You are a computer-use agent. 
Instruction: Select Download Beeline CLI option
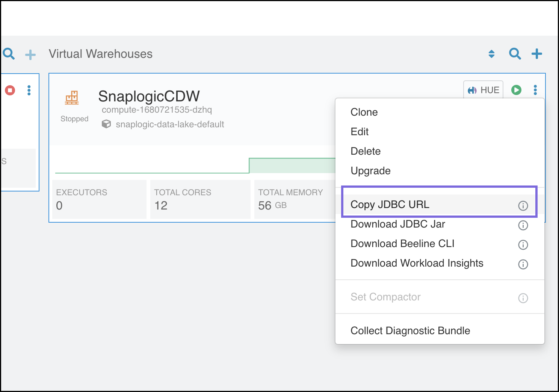point(402,244)
